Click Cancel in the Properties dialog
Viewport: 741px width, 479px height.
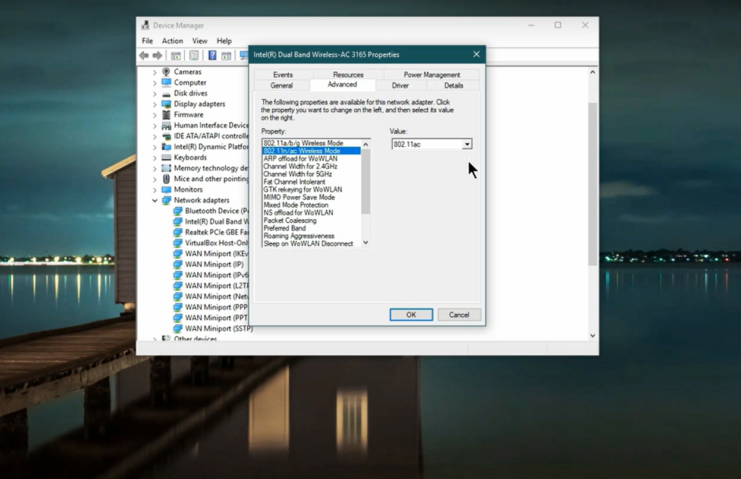pos(459,315)
